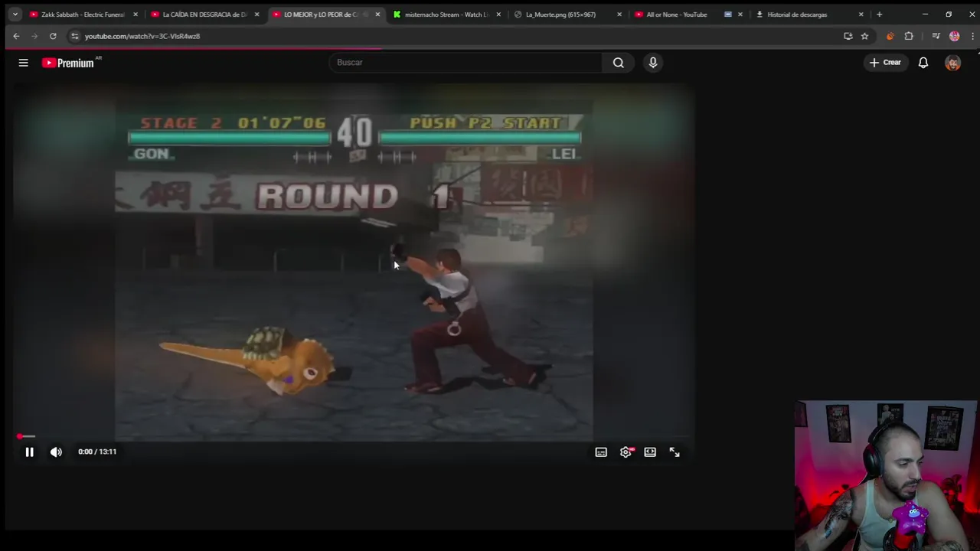
Task: Click the streamer webcam overlay
Action: [x=887, y=475]
